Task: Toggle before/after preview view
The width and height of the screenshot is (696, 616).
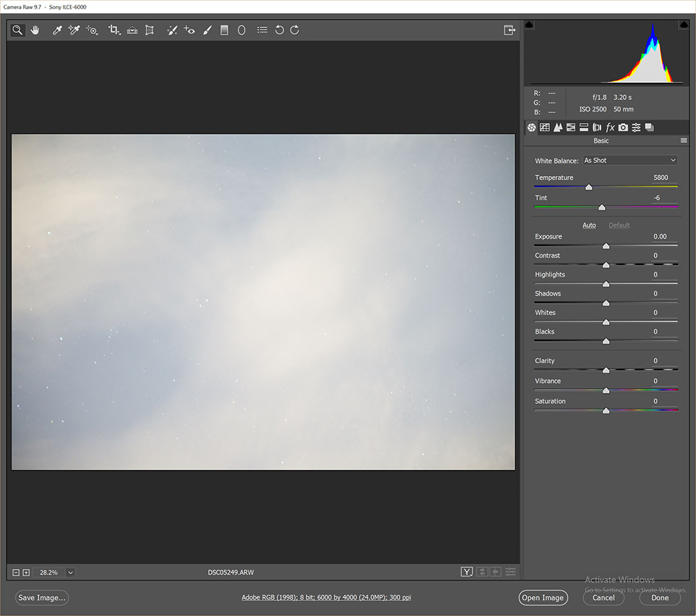Action: 467,572
